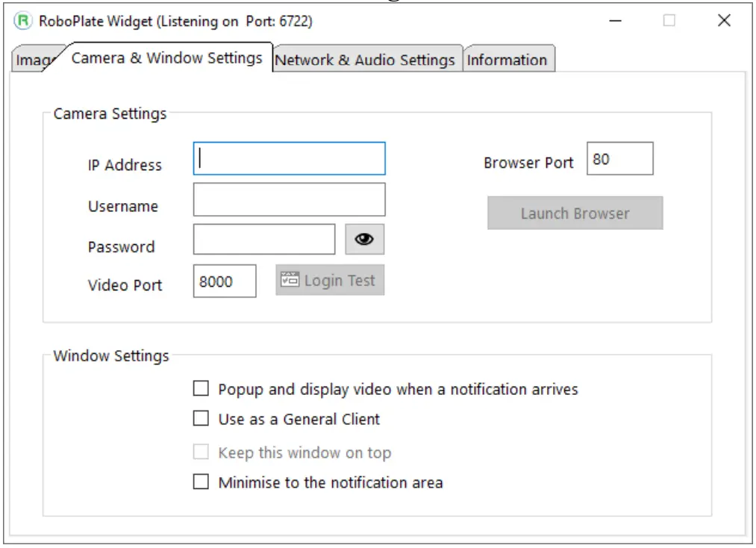This screenshot has width=756, height=548.
Task: Click the Password label text
Action: 121,246
